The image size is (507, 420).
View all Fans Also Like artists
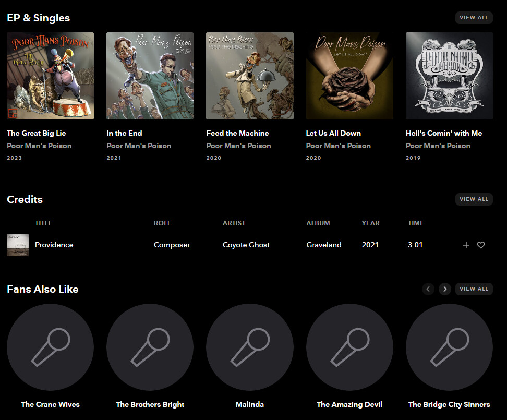point(474,289)
